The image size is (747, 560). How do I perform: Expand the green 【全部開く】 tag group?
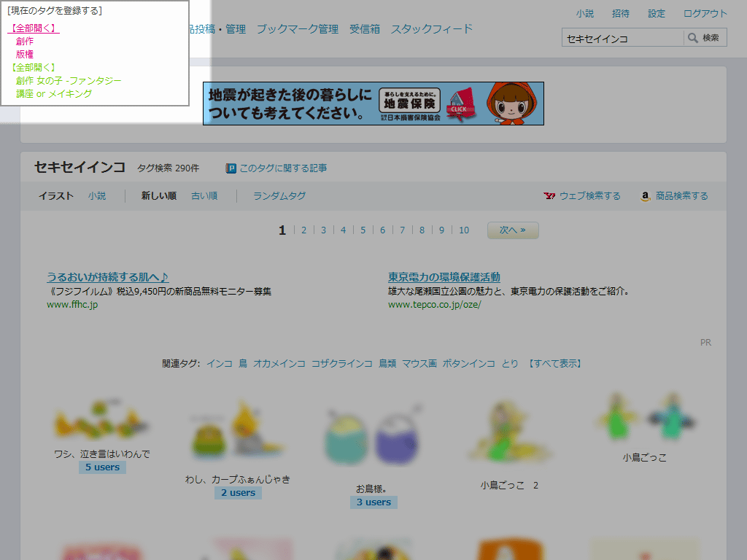[34, 67]
